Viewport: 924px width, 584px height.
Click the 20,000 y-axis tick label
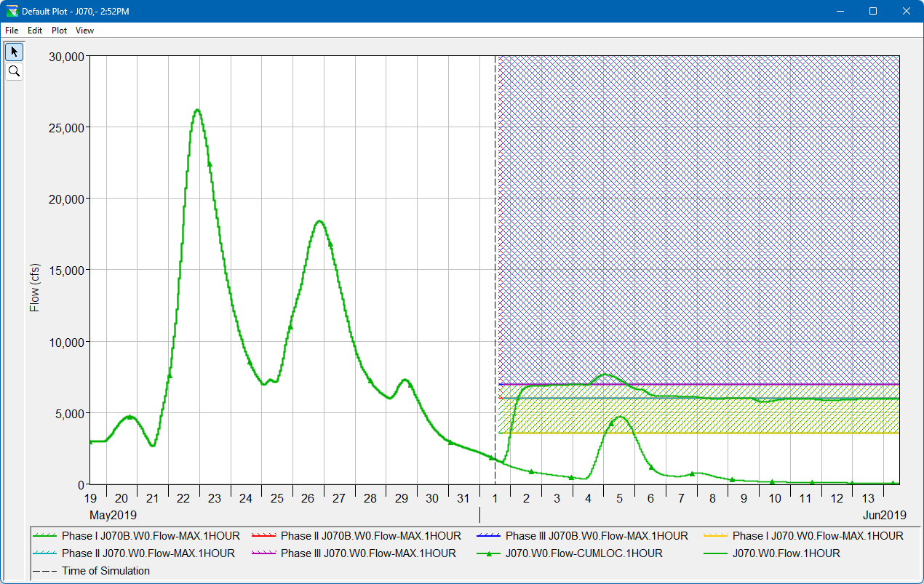click(x=67, y=199)
